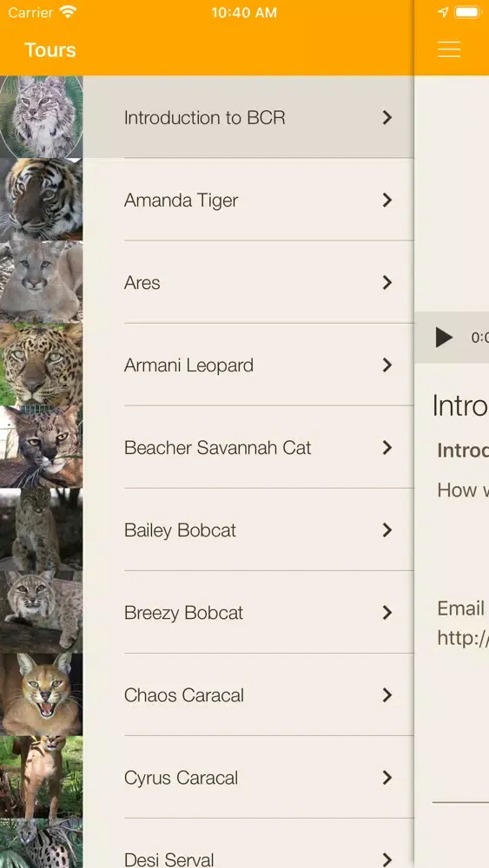Screen dimensions: 489x868
Task: Select the Ares tour entry
Action: click(207, 282)
